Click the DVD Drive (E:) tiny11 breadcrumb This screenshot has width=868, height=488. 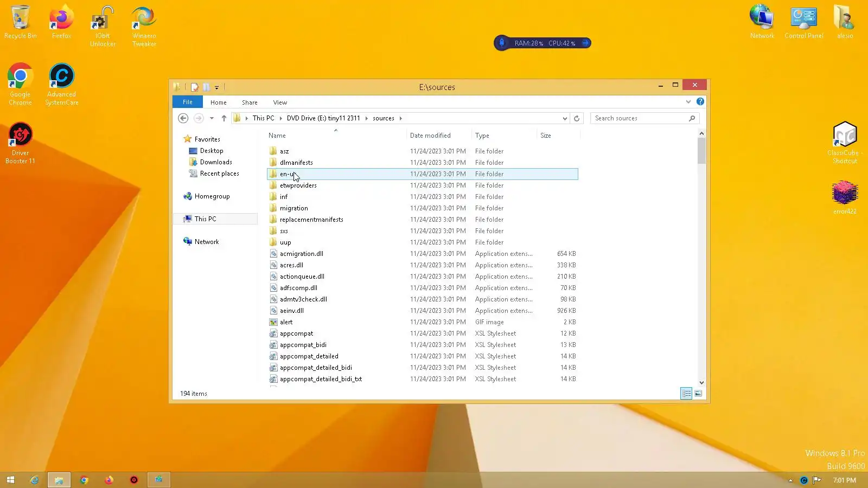coord(323,118)
